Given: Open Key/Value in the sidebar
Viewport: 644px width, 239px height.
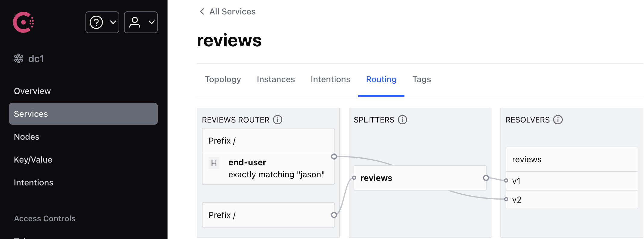Looking at the screenshot, I should click(x=33, y=160).
